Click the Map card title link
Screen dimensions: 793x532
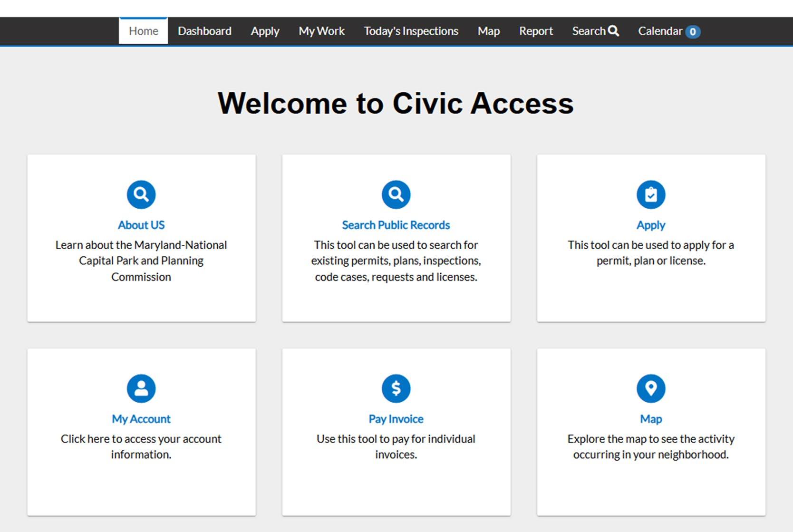pyautogui.click(x=651, y=419)
